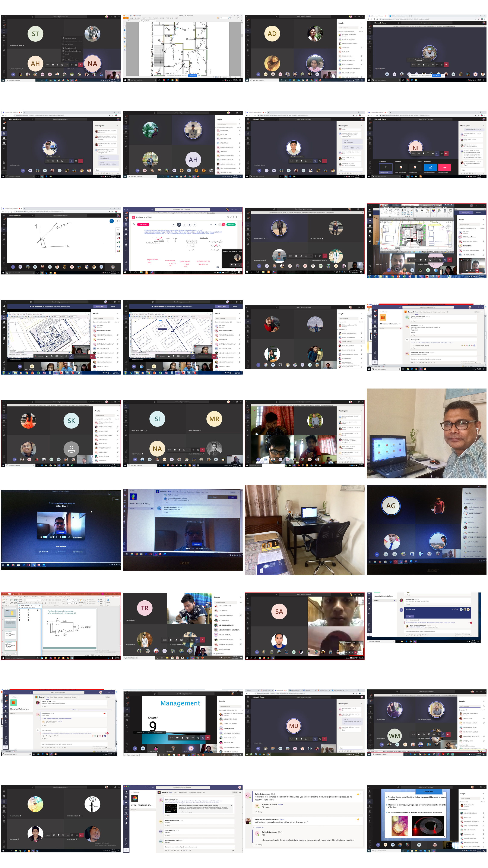The image size is (488, 868).
Task: Toggle background blur switch before joining Online Class 1
Action: coord(55,537)
